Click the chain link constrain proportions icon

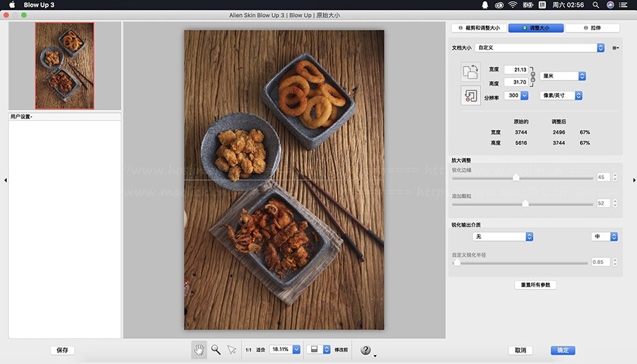tap(533, 76)
